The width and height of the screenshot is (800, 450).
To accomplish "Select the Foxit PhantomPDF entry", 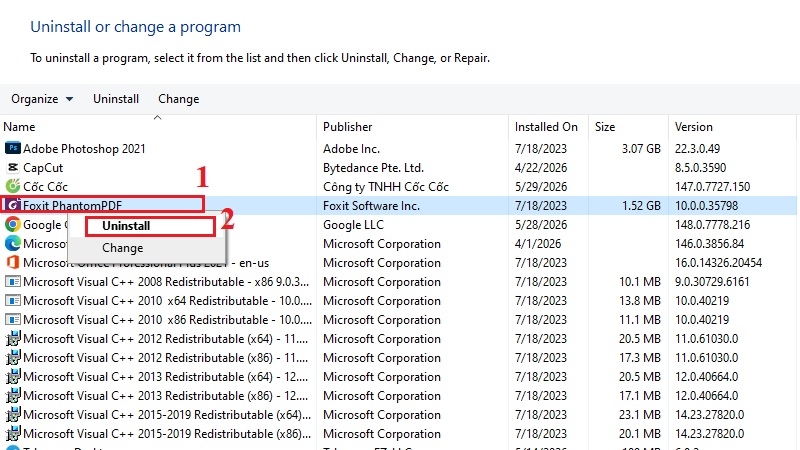I will [398, 206].
